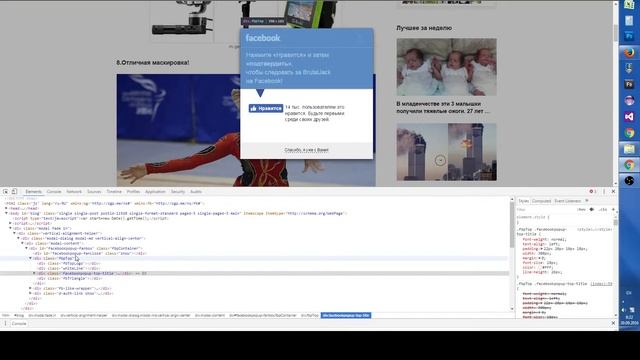640x360 pixels.
Task: Collapse the vertical-alignment-helper div
Action: click(15, 233)
